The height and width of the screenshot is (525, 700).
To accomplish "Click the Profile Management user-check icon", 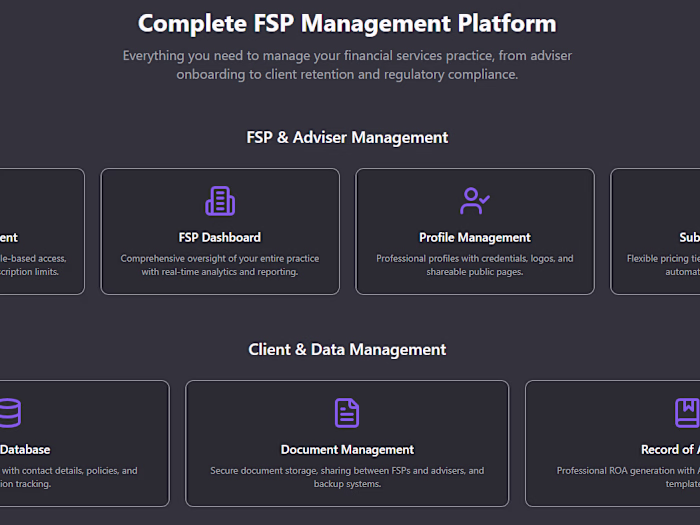I will point(475,201).
